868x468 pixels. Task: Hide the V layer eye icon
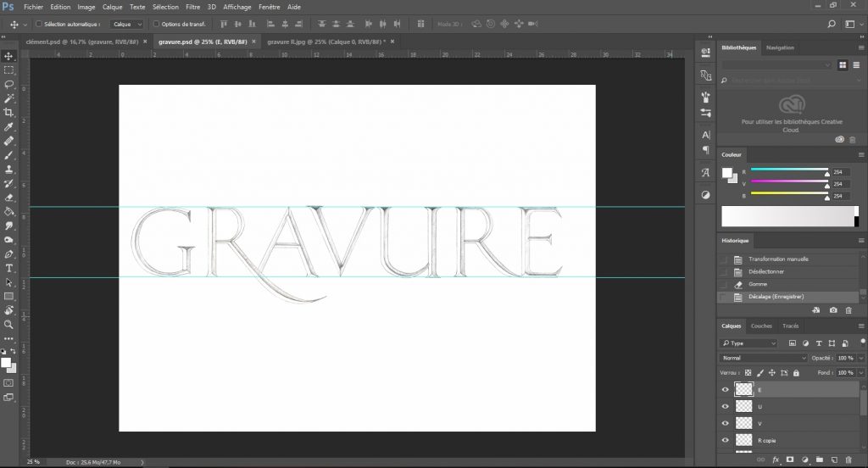(x=726, y=423)
